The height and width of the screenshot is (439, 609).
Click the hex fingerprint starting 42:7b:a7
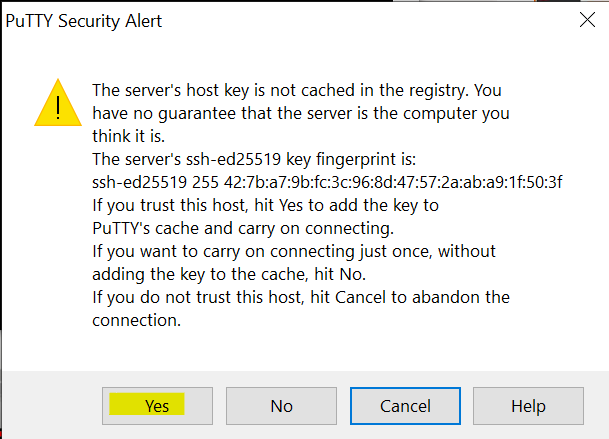[x=393, y=182]
